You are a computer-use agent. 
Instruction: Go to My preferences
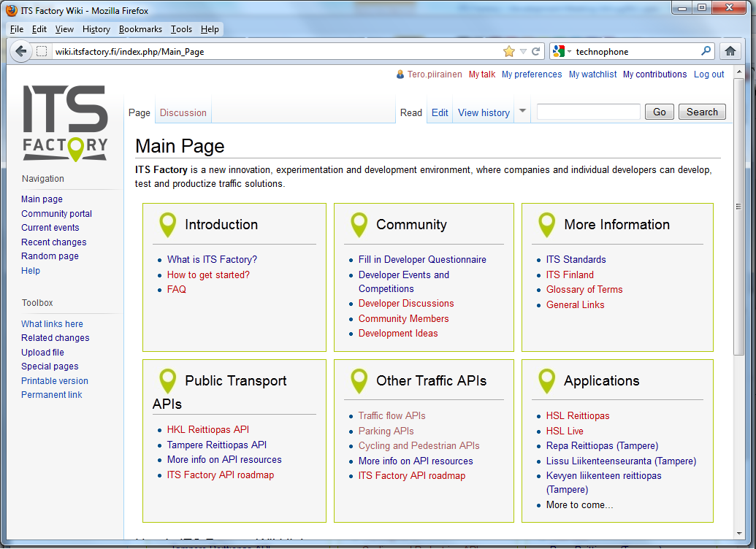(x=532, y=74)
